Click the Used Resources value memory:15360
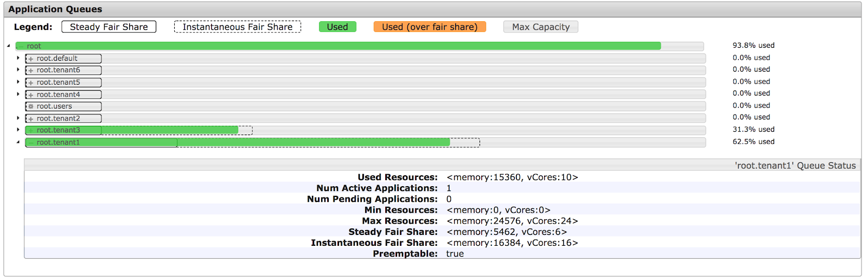The height and width of the screenshot is (280, 868). (512, 177)
